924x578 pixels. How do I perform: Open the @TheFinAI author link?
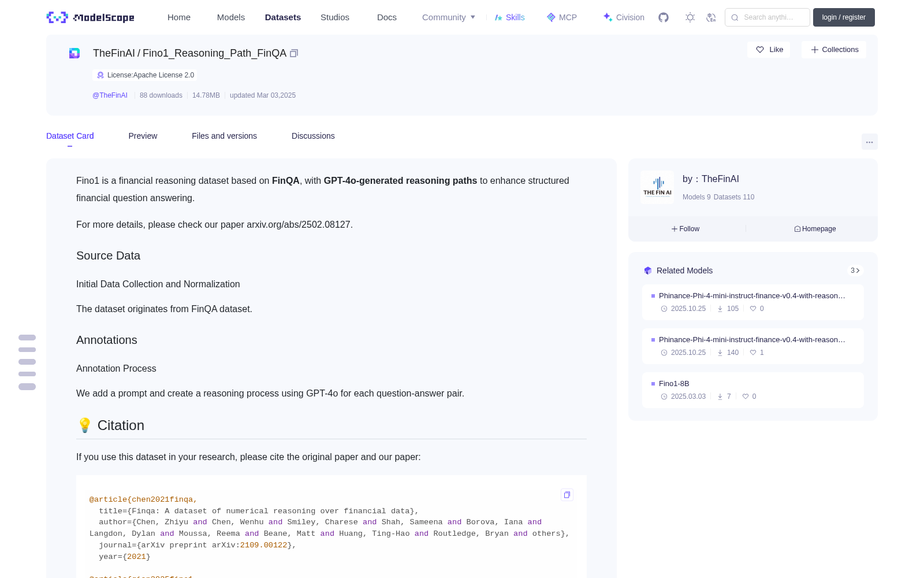coord(110,95)
